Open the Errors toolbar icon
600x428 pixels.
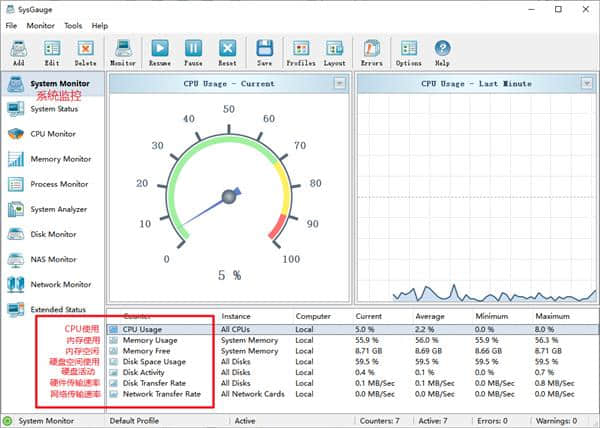(372, 51)
